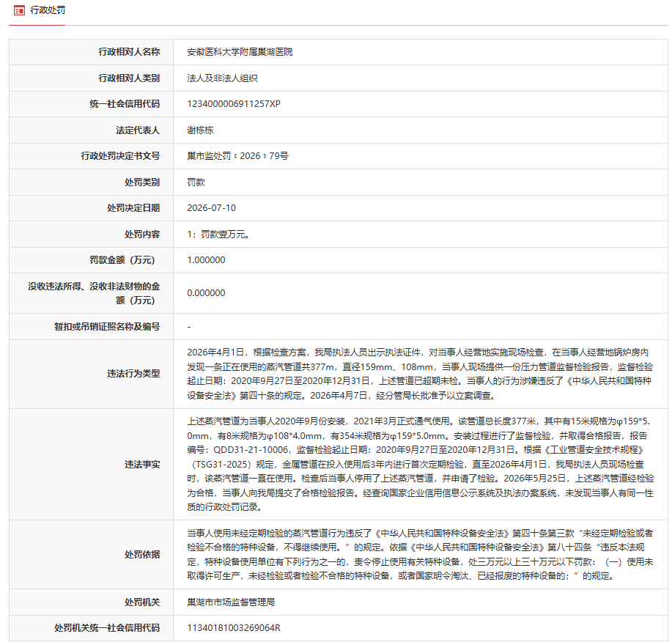Click the 法定代表人 label

click(x=138, y=130)
